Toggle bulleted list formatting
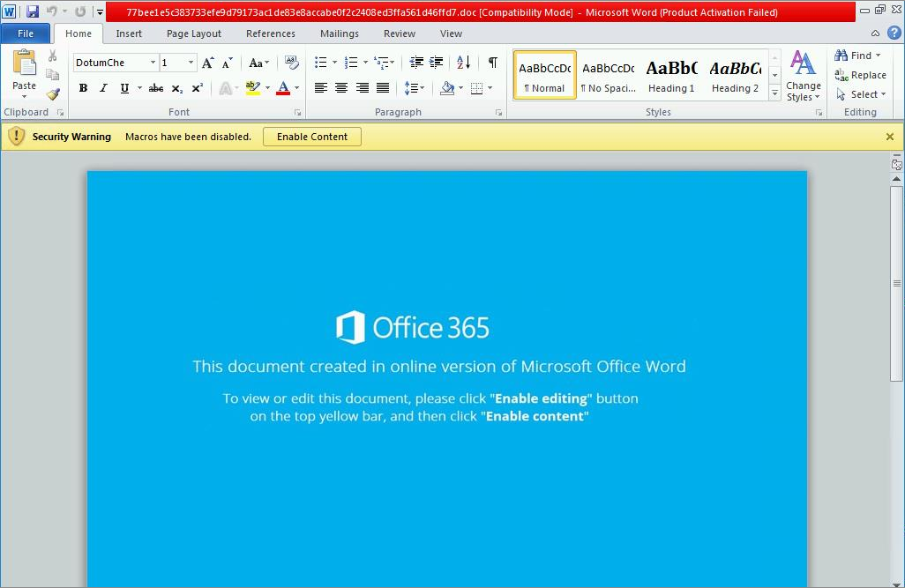The height and width of the screenshot is (588, 905). (x=322, y=63)
